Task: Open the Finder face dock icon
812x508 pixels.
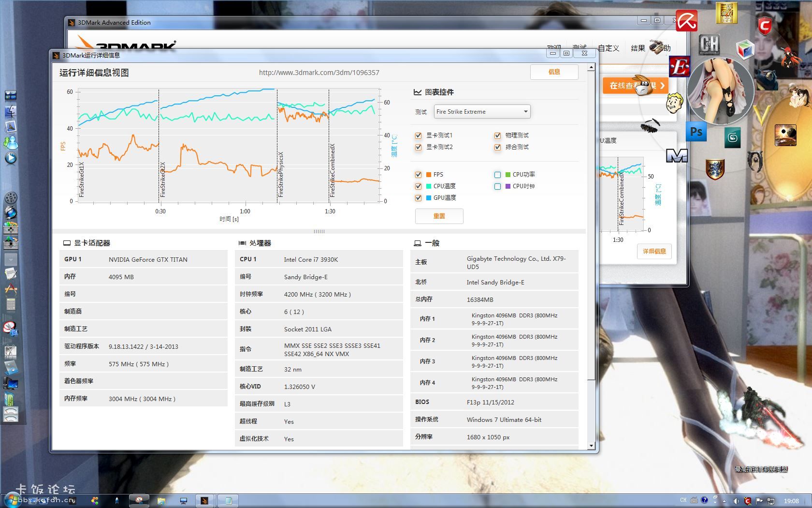Action: point(11,112)
